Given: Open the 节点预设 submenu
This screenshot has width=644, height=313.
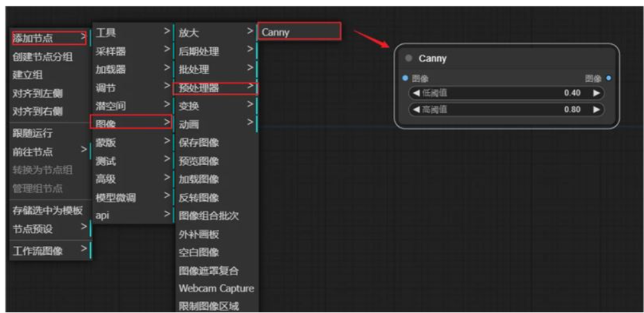Looking at the screenshot, I should pos(49,227).
